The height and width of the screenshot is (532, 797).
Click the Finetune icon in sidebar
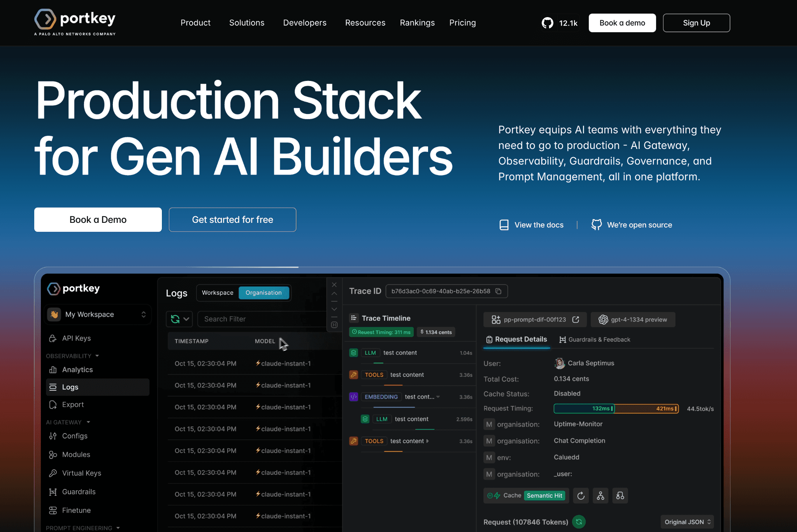coord(53,511)
